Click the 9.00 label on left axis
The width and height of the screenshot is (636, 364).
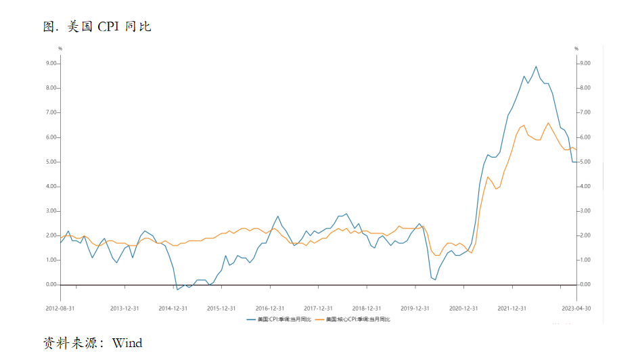(51, 64)
